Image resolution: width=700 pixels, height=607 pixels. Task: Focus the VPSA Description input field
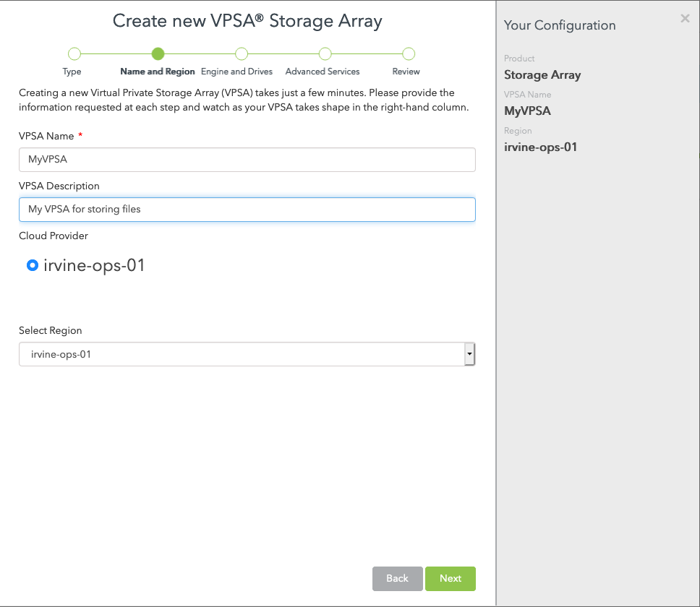coord(247,210)
